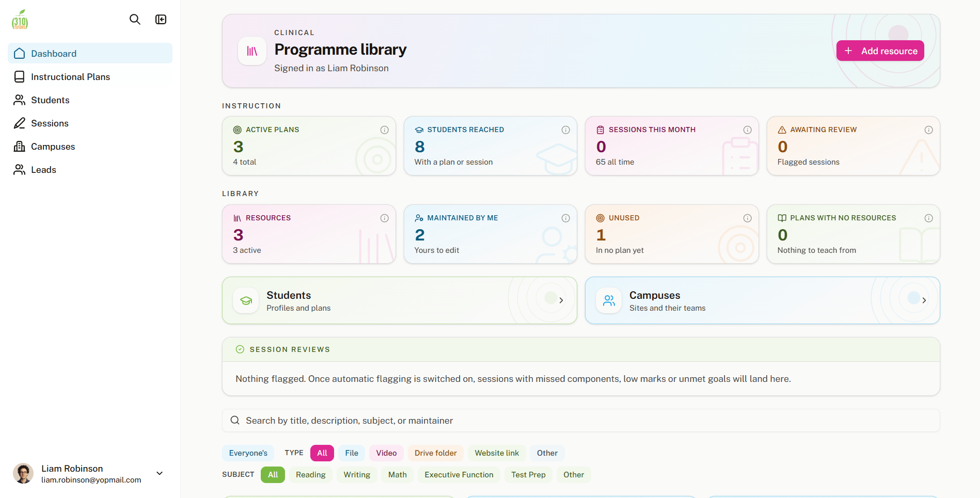Open Dashboard in the sidebar
Screen dimensions: 980x498
tap(90, 54)
